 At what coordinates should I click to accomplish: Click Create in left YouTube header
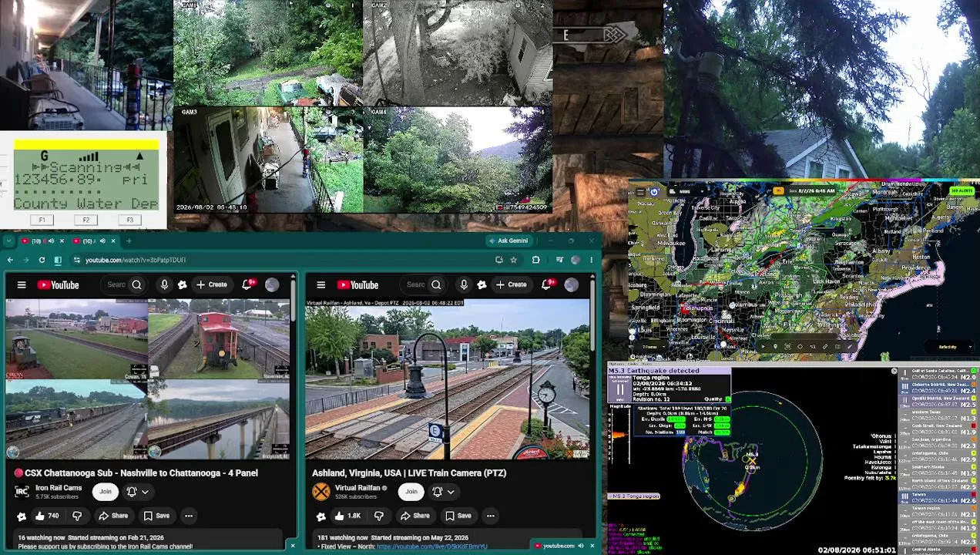point(212,284)
